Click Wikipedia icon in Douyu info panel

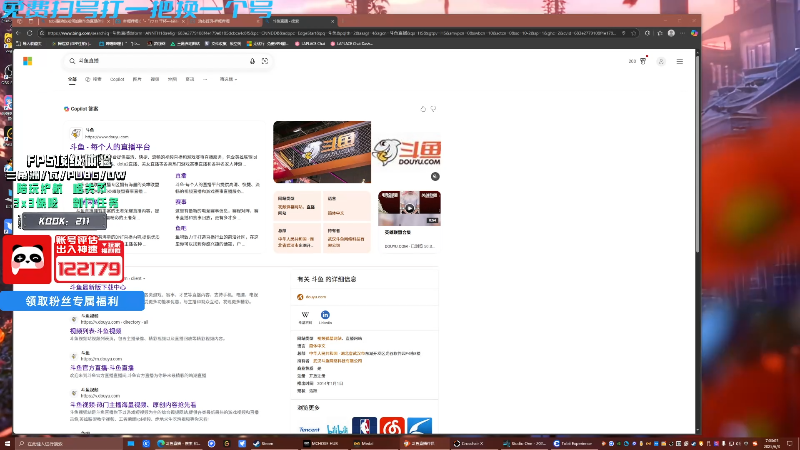pyautogui.click(x=305, y=316)
